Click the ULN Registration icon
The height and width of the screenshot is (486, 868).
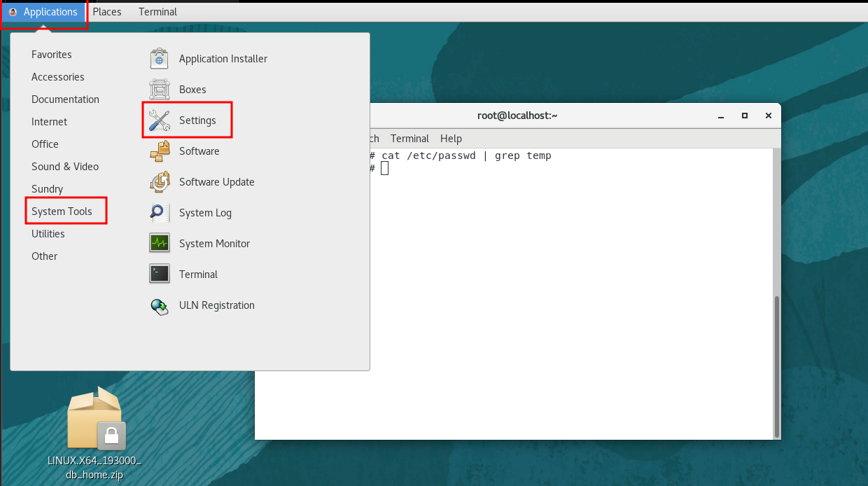(160, 305)
